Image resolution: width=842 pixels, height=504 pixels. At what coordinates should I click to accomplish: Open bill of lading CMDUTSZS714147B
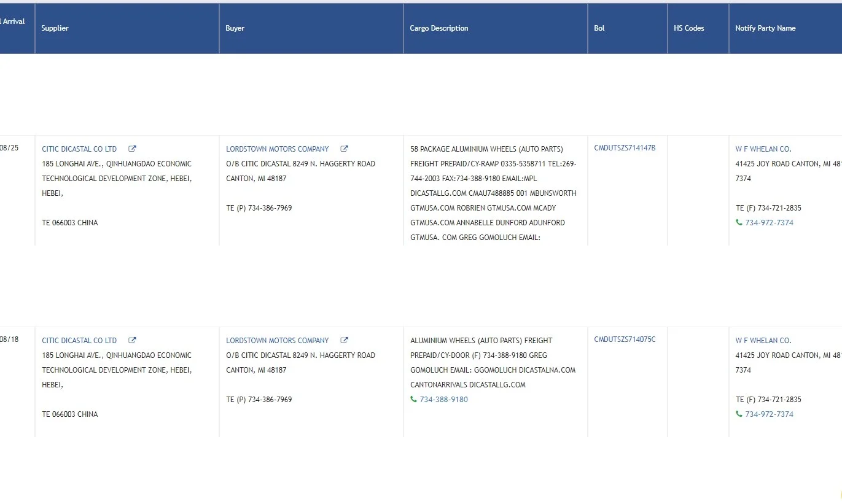625,148
